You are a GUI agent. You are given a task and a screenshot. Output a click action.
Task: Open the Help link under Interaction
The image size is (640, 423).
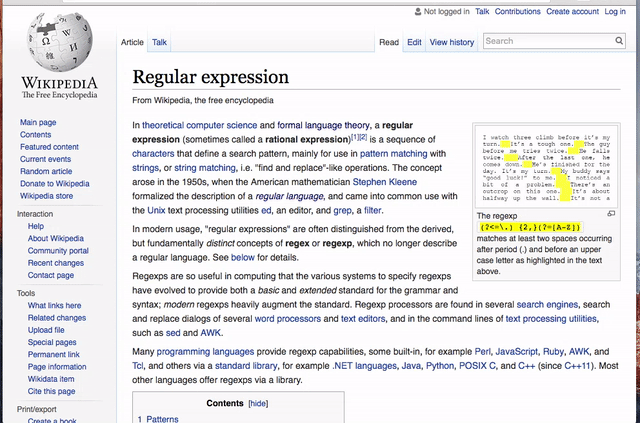point(36,226)
